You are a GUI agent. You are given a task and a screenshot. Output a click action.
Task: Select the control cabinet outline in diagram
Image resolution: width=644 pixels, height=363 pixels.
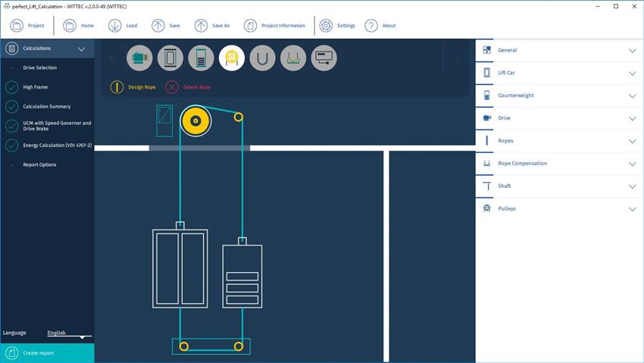[x=164, y=120]
